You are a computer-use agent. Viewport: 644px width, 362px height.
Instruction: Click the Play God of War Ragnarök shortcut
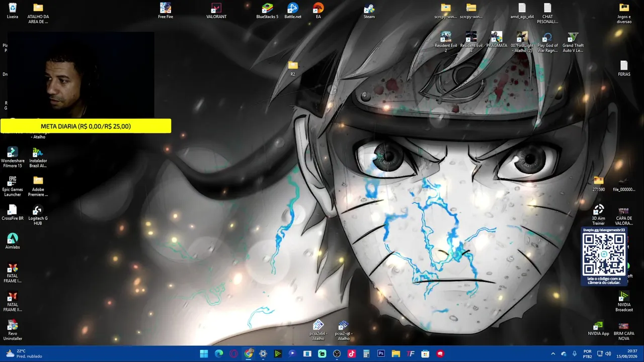click(547, 42)
